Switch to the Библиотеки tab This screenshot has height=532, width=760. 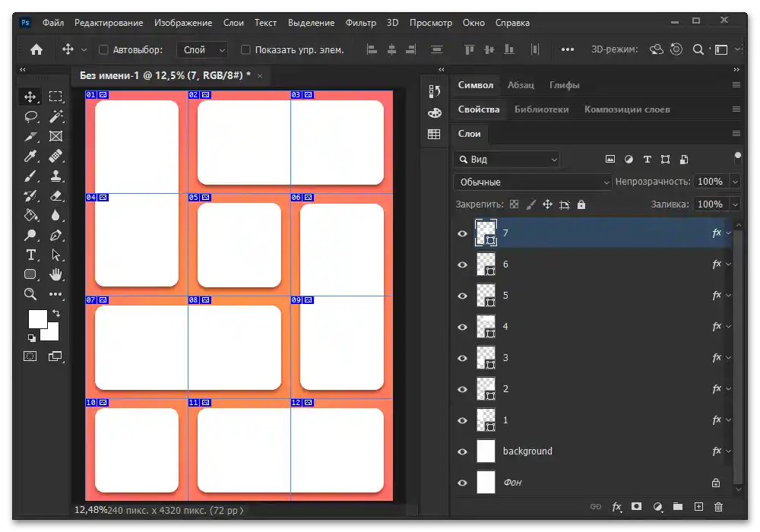541,109
